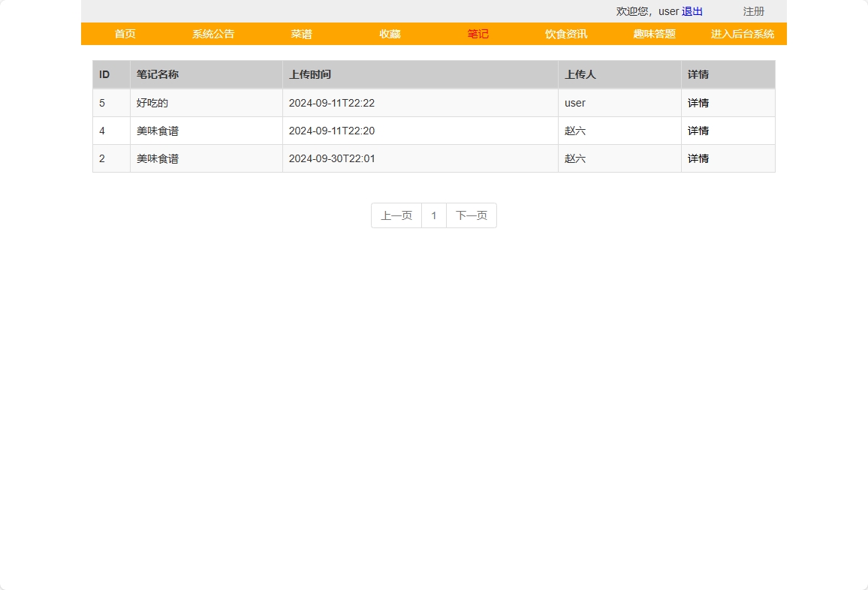Sort by the 笔记名称 column header
This screenshot has width=868, height=590.
click(x=156, y=74)
